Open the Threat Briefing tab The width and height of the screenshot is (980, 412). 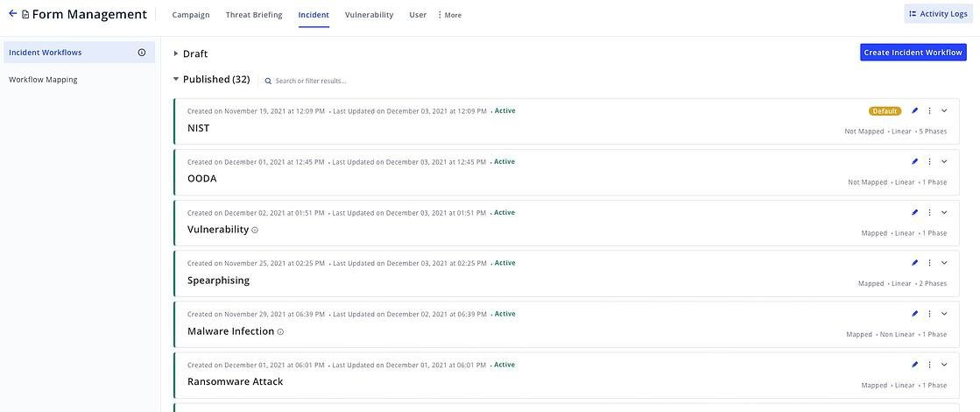(254, 15)
